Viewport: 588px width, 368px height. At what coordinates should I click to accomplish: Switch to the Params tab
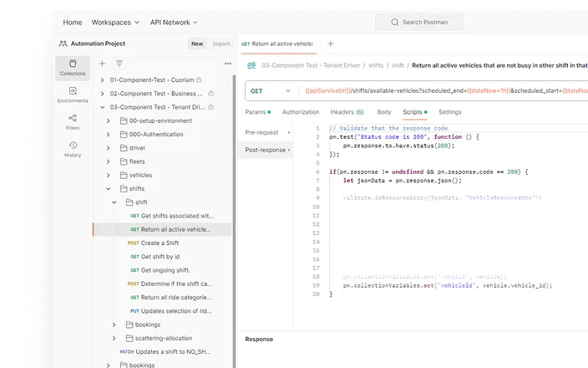(257, 112)
